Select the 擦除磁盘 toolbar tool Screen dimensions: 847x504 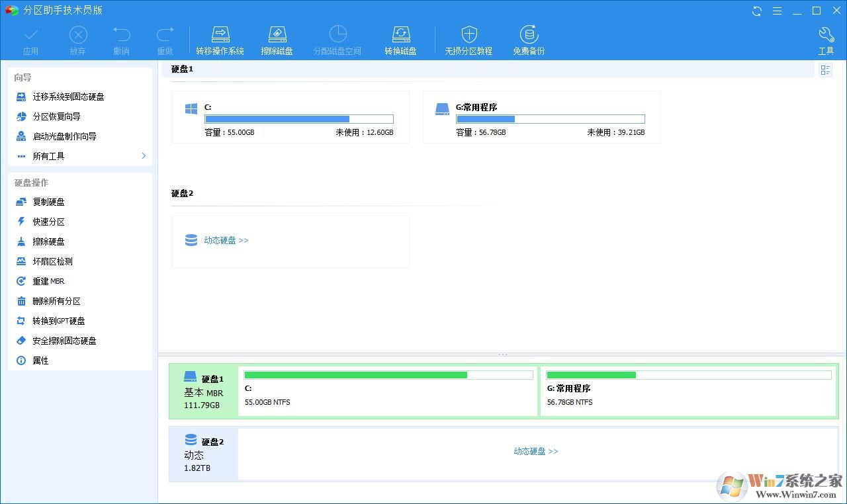tap(277, 38)
